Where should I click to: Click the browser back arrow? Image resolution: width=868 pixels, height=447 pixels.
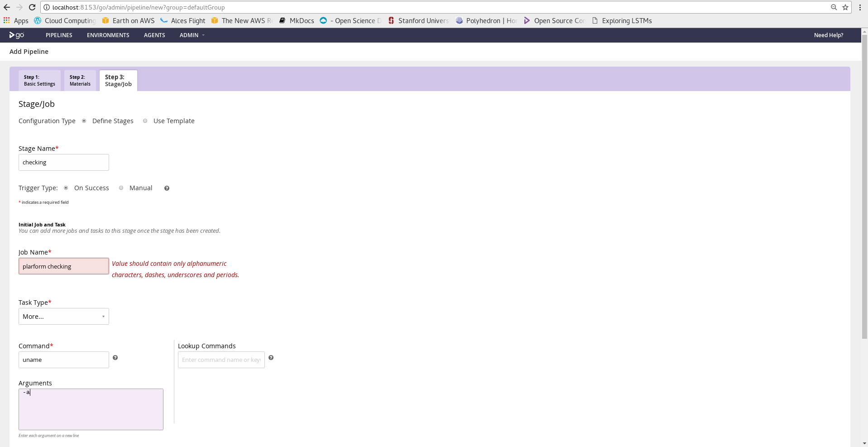pos(7,7)
